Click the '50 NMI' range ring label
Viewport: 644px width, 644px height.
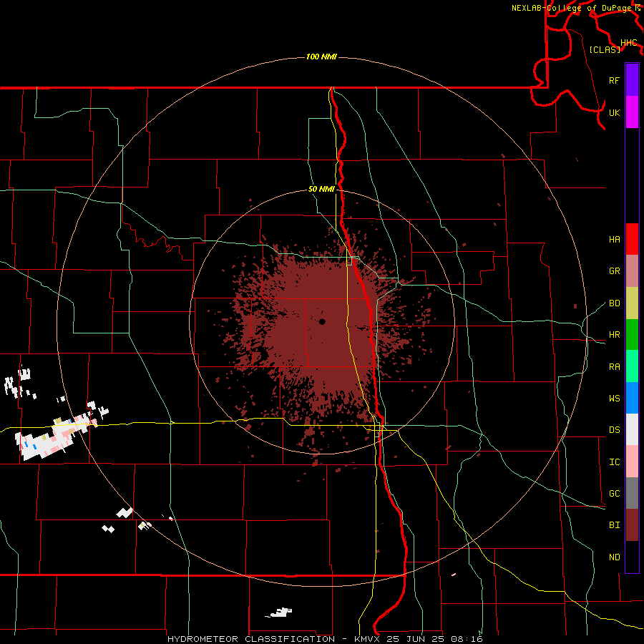pos(321,190)
